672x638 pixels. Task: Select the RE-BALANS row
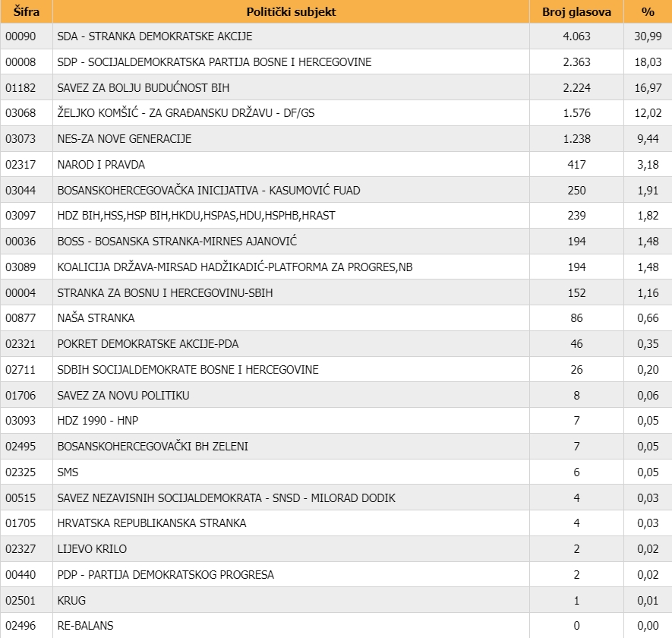pyautogui.click(x=85, y=626)
